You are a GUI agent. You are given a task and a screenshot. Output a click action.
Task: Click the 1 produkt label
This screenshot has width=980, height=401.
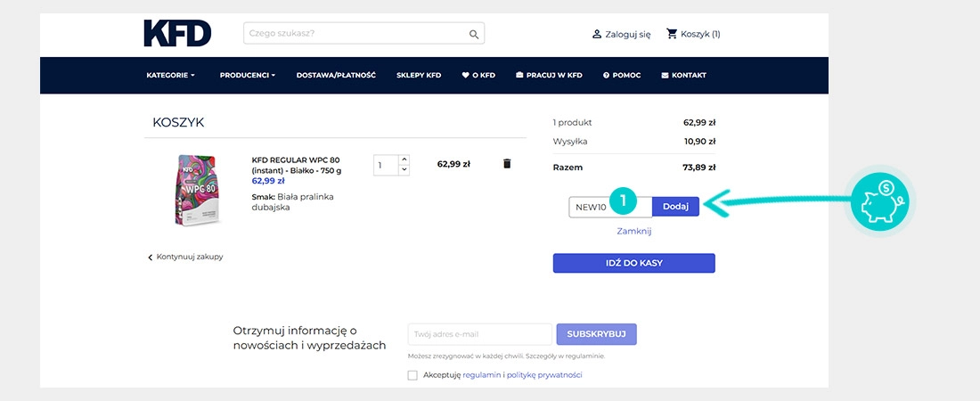click(x=573, y=123)
